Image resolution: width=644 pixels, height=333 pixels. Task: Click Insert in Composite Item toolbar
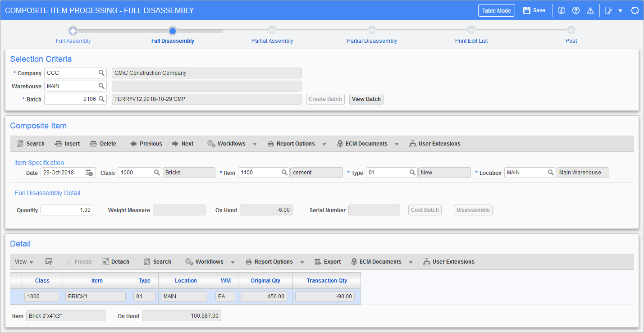[x=67, y=144]
